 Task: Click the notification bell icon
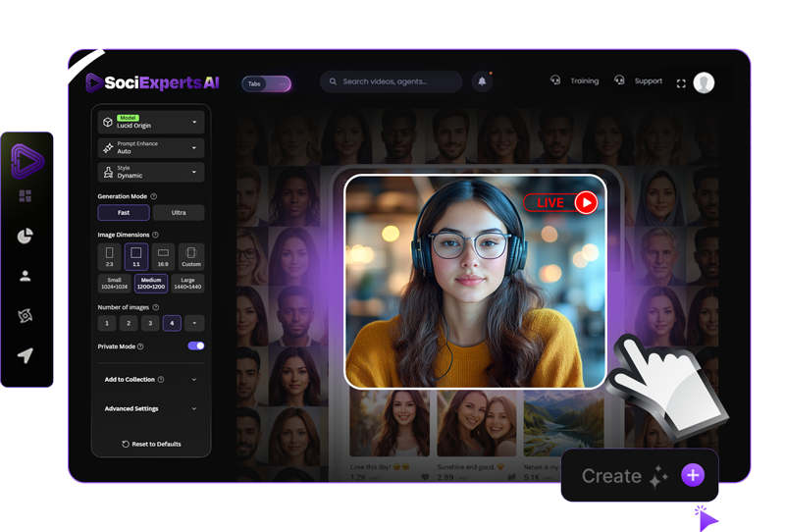click(x=482, y=82)
